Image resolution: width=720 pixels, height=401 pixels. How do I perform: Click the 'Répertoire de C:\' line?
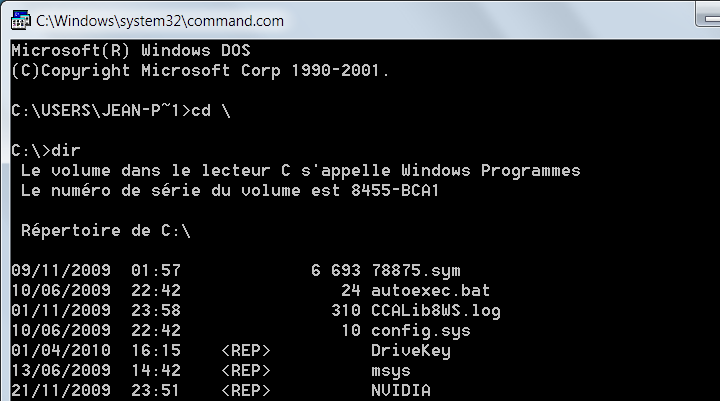[105, 230]
